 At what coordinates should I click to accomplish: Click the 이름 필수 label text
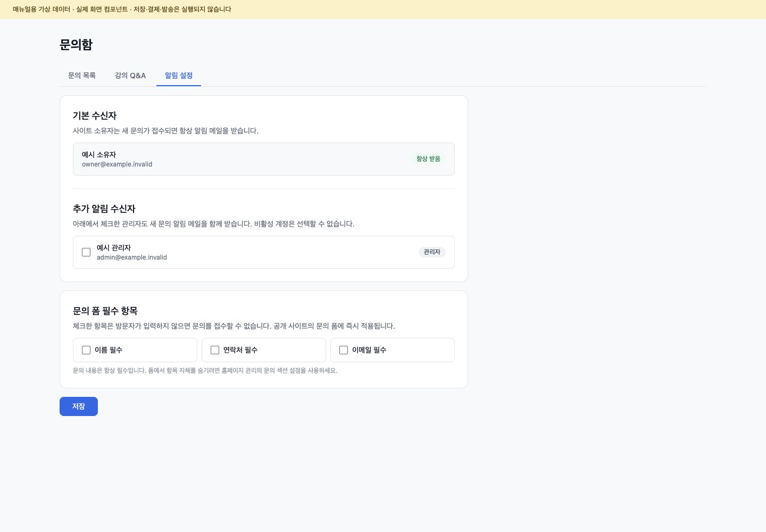[x=109, y=350]
